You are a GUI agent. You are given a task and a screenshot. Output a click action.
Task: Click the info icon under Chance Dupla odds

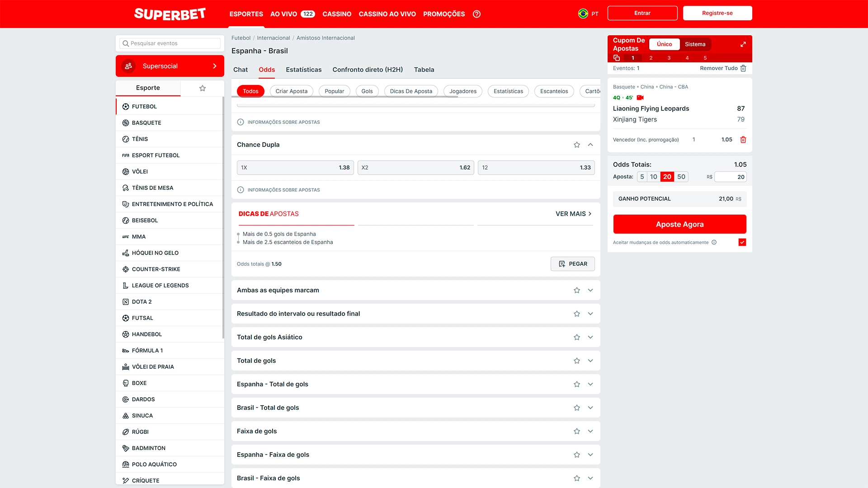click(x=241, y=190)
